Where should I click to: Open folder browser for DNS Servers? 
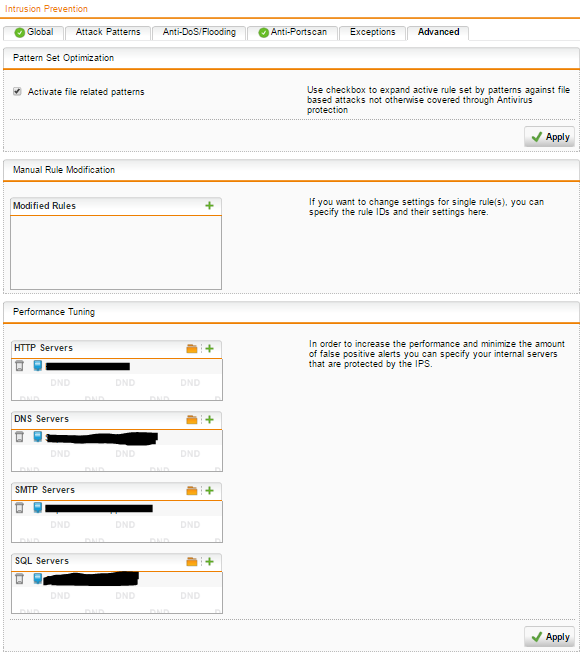click(x=192, y=419)
